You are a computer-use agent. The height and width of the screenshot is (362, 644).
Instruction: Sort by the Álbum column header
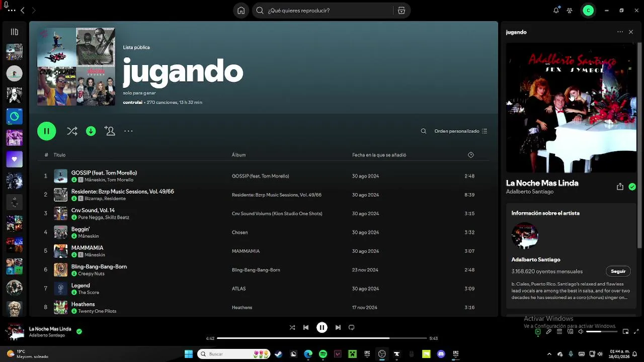[238, 155]
